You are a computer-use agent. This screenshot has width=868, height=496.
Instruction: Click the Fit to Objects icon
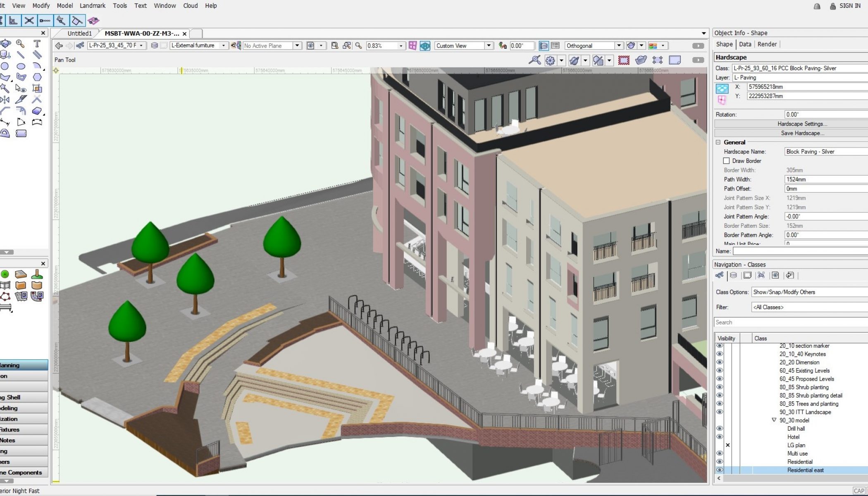click(347, 45)
